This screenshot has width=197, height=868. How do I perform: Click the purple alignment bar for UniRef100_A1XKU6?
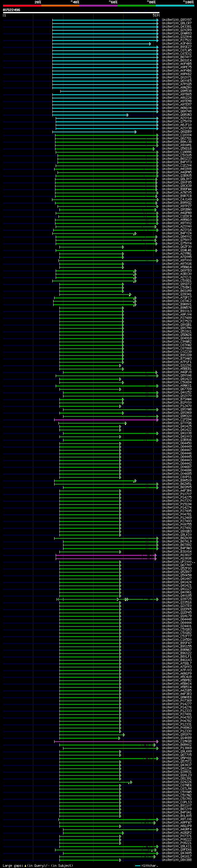[x=106, y=559]
